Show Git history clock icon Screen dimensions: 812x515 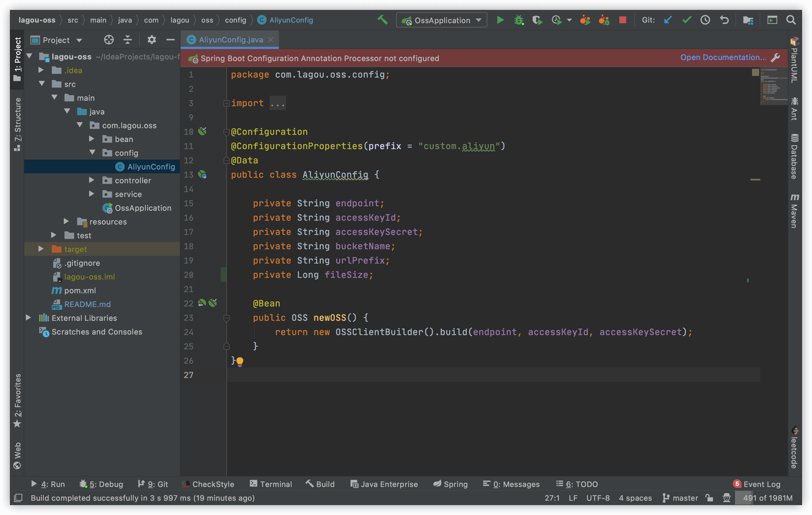(705, 20)
